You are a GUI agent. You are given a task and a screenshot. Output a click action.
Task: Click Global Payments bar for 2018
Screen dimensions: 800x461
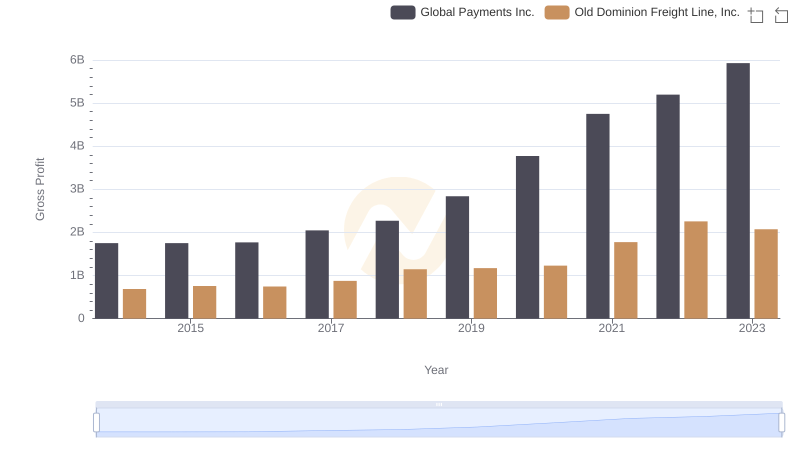click(x=387, y=270)
